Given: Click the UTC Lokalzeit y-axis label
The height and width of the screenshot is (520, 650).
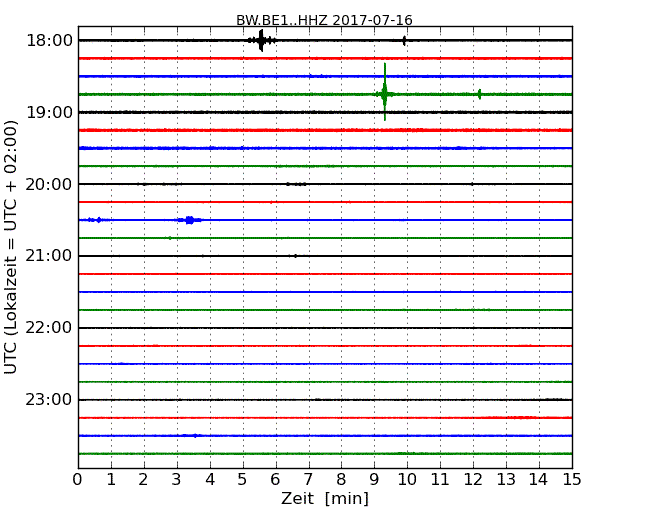Looking at the screenshot, I should tap(11, 247).
